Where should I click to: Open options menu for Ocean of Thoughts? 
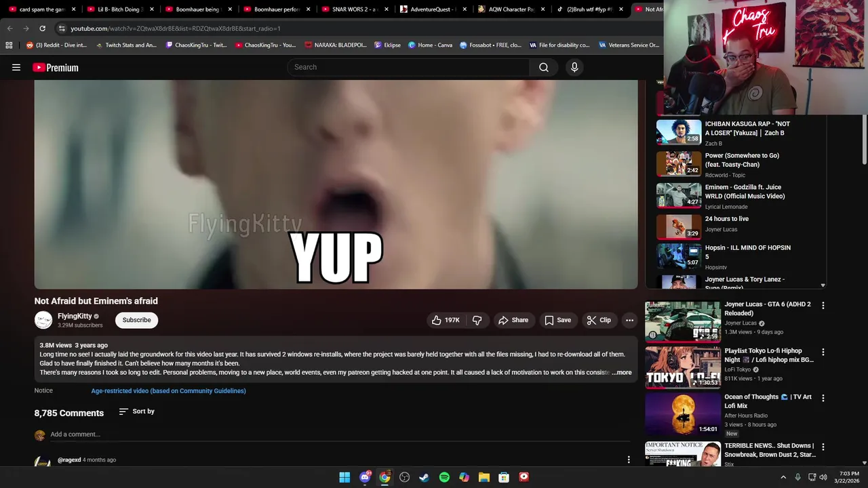point(823,399)
